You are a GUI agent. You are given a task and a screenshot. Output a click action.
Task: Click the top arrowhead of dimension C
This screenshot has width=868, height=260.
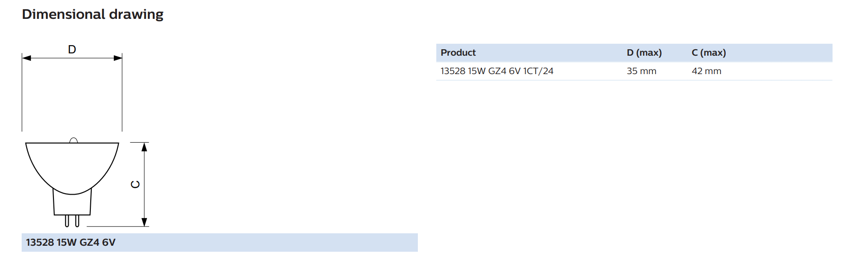point(144,147)
